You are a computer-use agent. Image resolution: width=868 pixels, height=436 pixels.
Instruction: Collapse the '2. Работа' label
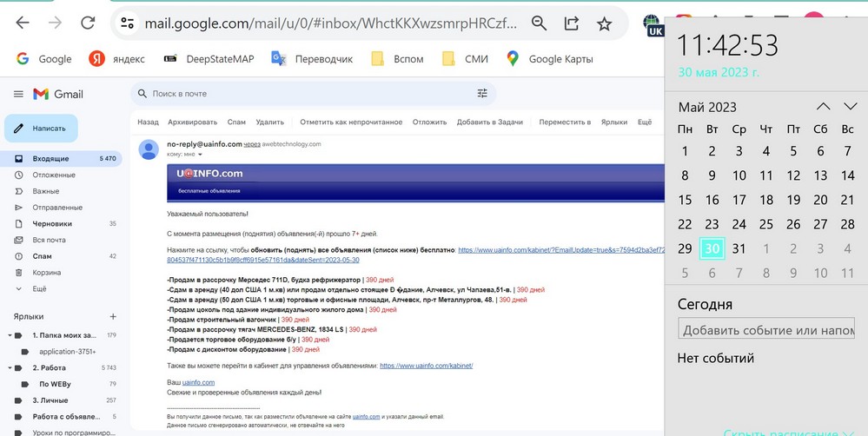pyautogui.click(x=10, y=368)
